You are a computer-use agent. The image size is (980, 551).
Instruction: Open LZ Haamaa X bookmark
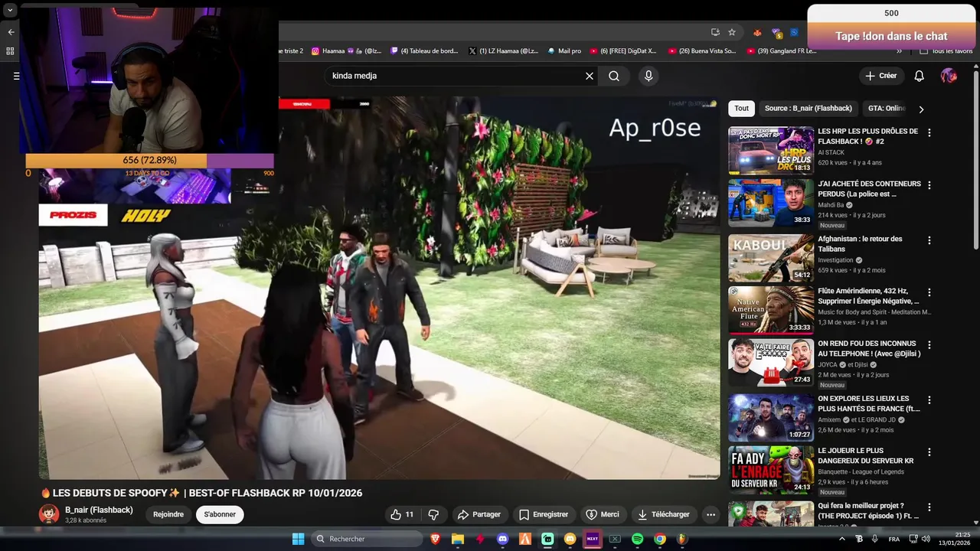click(x=503, y=51)
